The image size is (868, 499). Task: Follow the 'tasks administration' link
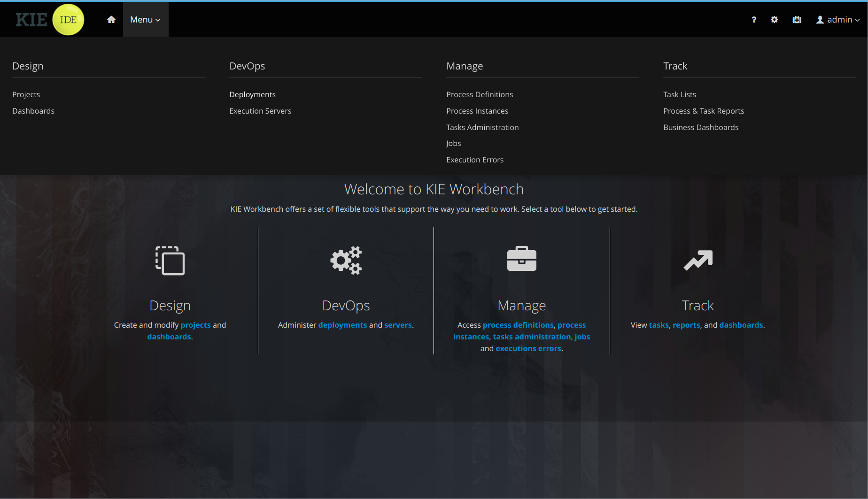(x=532, y=337)
